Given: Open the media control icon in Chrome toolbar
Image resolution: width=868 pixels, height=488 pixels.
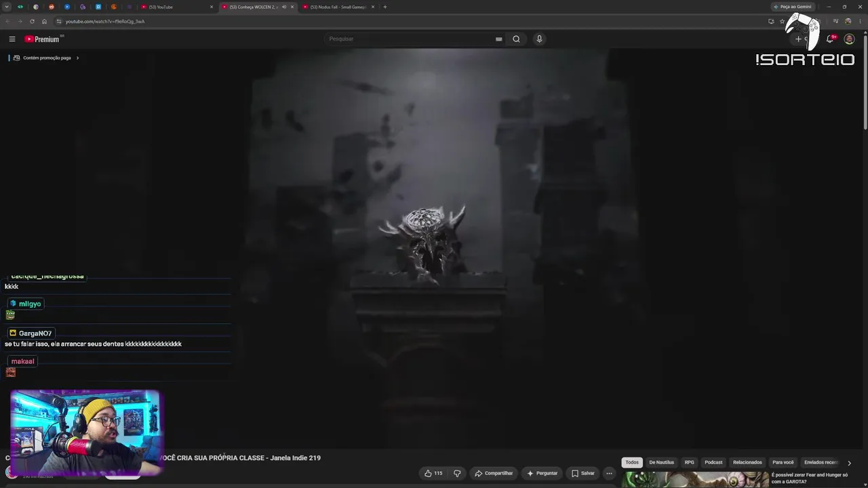Looking at the screenshot, I should pos(835,21).
